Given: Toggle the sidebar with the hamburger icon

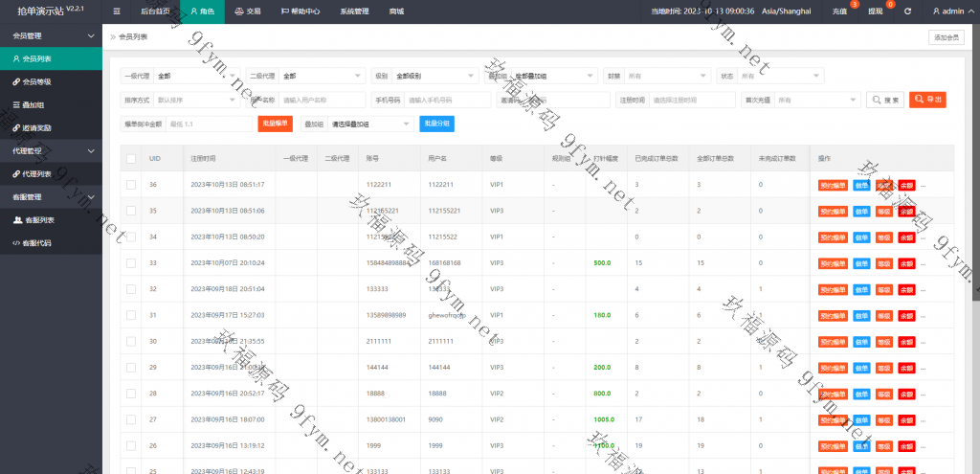Looking at the screenshot, I should click(117, 11).
